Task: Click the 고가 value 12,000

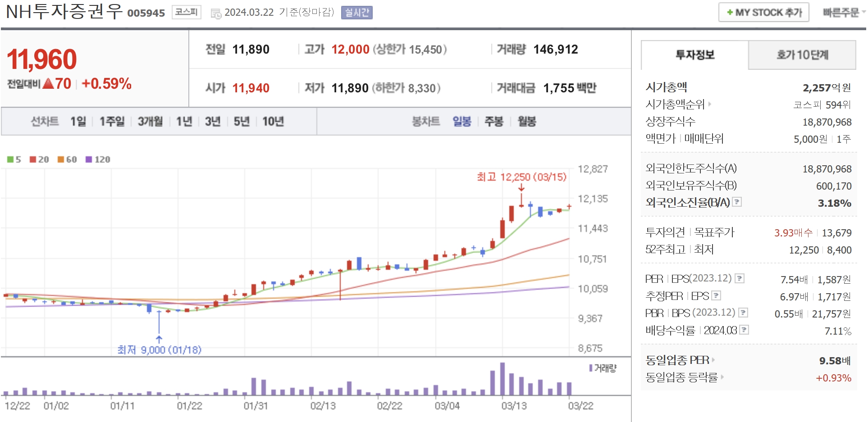Action: click(x=350, y=49)
